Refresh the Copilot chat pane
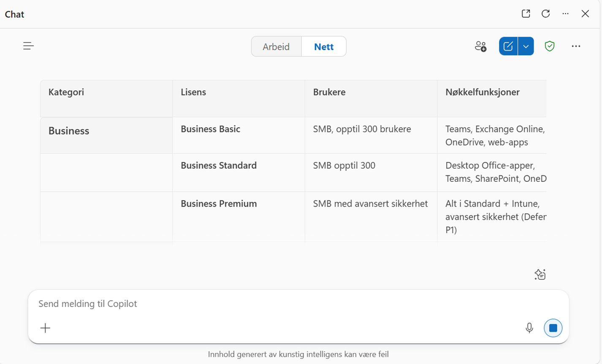602x364 pixels. [545, 14]
